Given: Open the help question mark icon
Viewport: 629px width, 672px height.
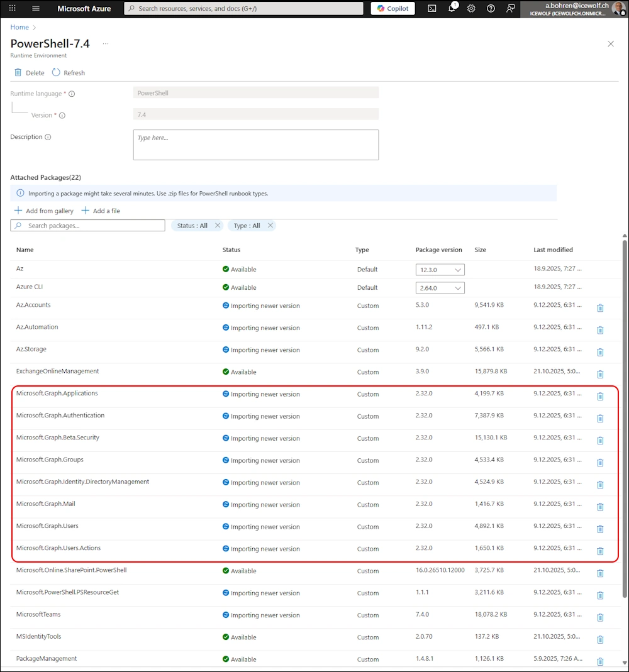Looking at the screenshot, I should tap(491, 9).
